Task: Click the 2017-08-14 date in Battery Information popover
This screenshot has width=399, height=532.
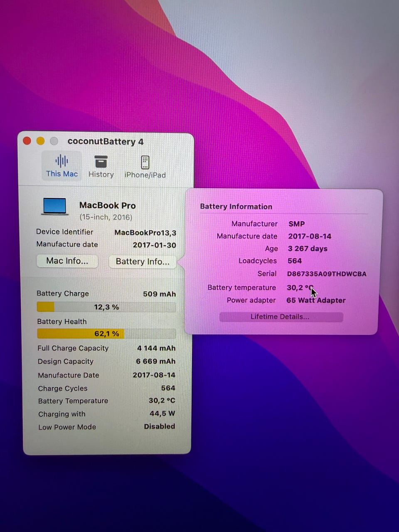Action: 310,236
